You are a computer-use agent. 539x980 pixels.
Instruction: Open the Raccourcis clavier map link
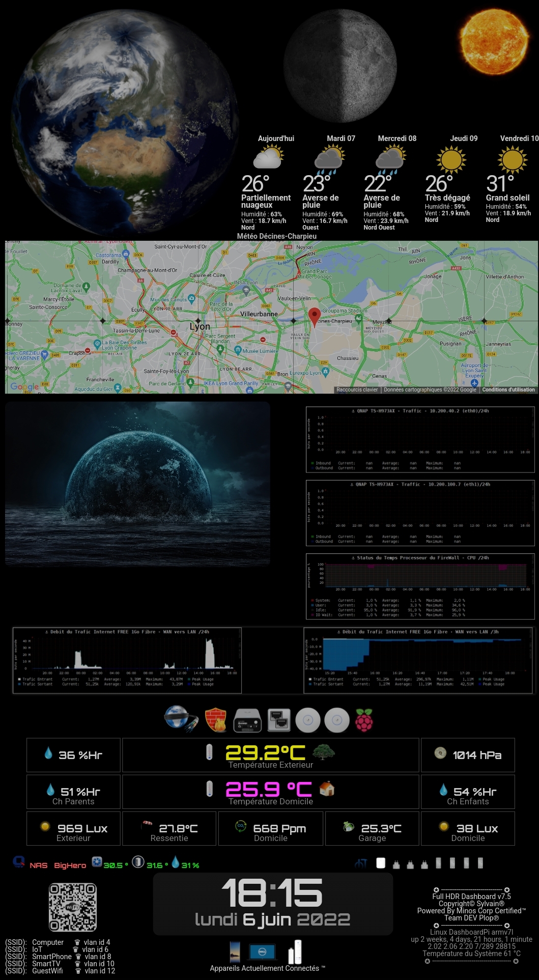pos(357,389)
